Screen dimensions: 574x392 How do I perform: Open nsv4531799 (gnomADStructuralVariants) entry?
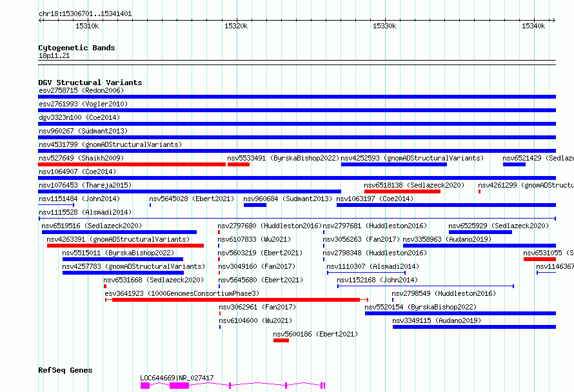[x=110, y=144]
